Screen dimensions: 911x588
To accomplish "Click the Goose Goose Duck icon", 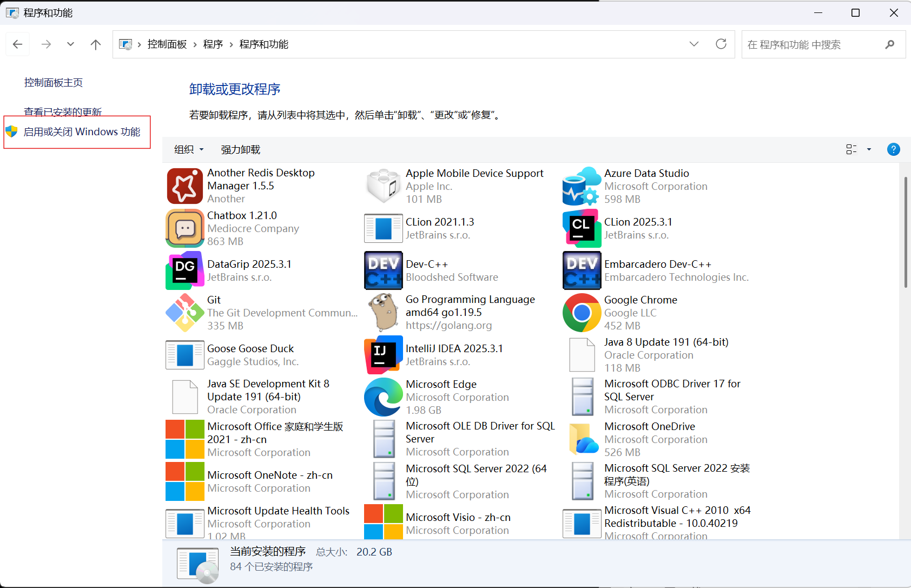I will pos(185,355).
